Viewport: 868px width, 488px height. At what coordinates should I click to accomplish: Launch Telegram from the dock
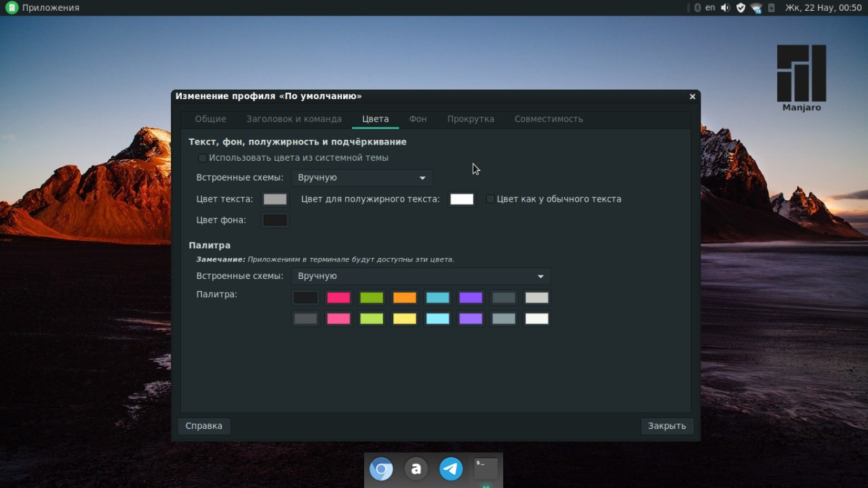[x=451, y=469]
